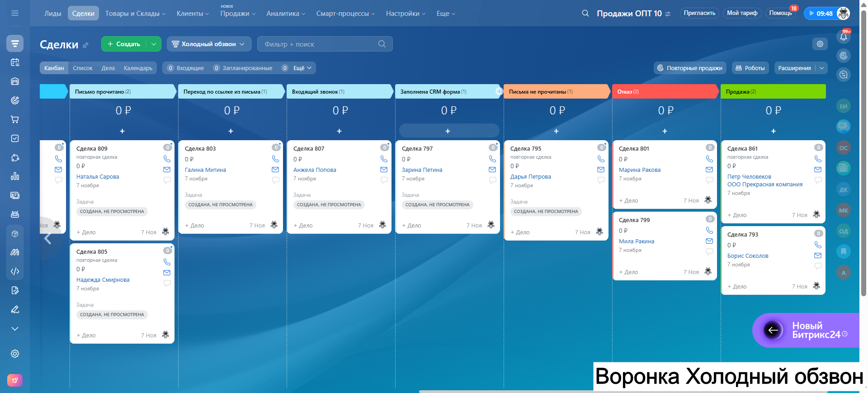Screen dimensions: 868x393
Task: Pin the Сделки page using the pin icon
Action: pos(85,45)
